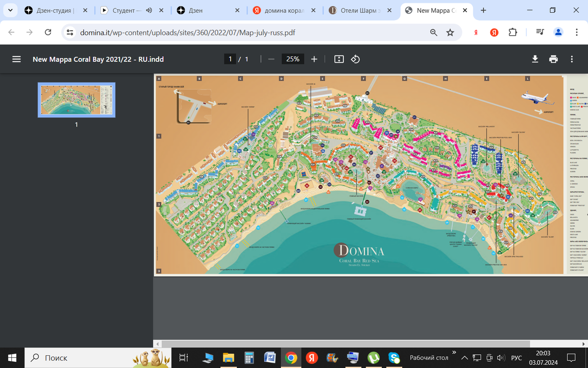Screen dimensions: 588x368
Task: Open the media control button
Action: point(540,32)
